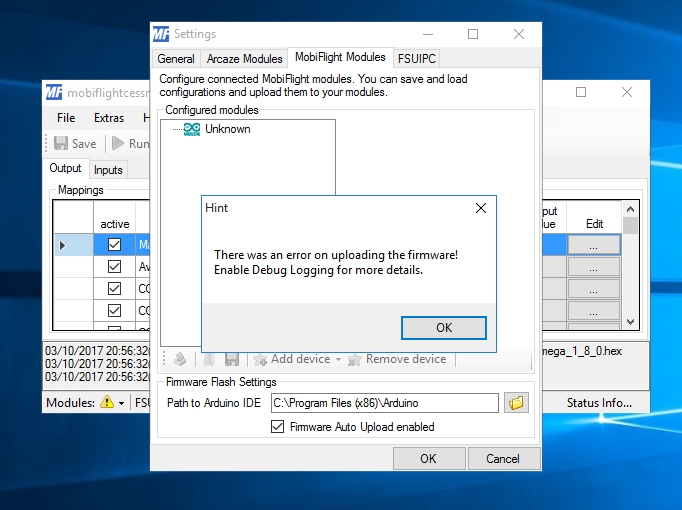
Task: Click the mappings scrollbar down arrow
Action: [x=630, y=322]
